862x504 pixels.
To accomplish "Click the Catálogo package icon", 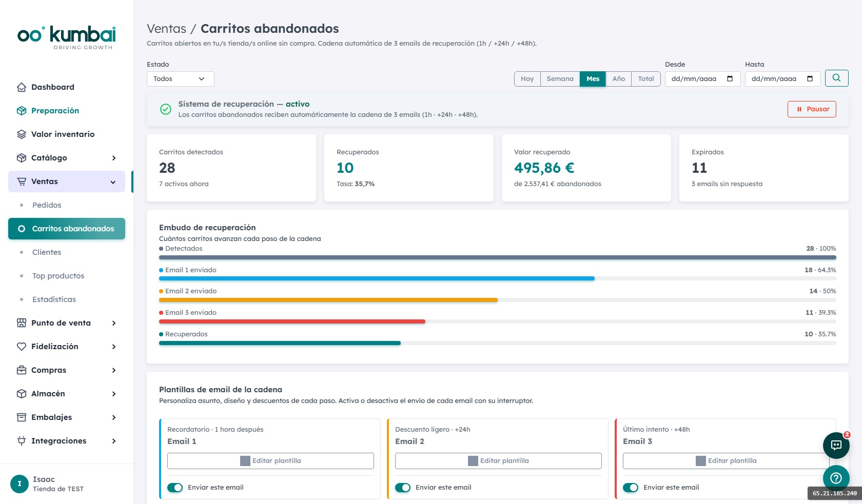I will click(22, 158).
